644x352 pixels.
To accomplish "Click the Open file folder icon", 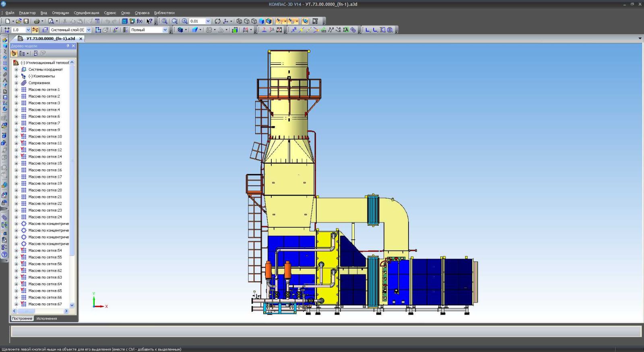I will point(19,21).
